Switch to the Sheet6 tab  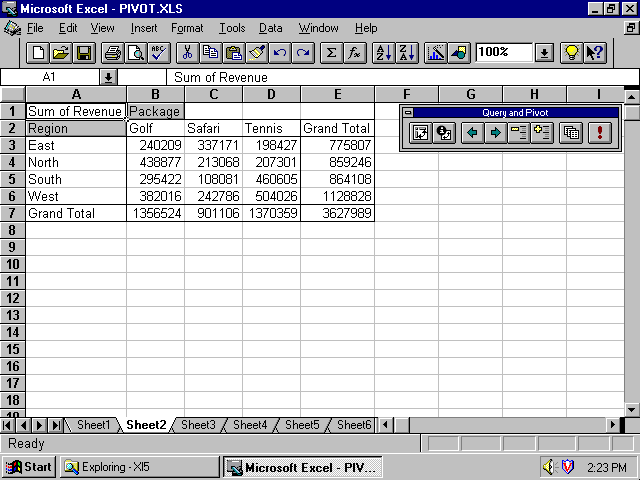[x=353, y=425]
